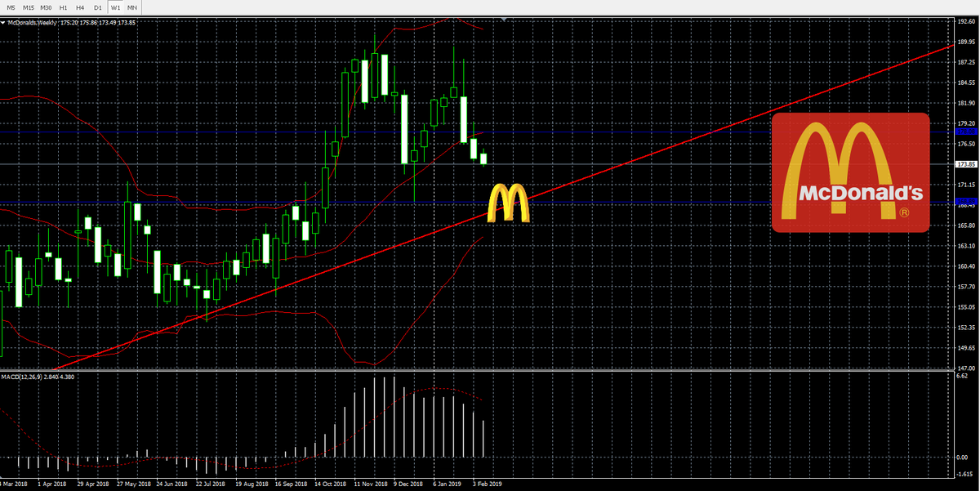The width and height of the screenshot is (980, 491).
Task: Click the 6 Jan 2019 date label
Action: pyautogui.click(x=447, y=484)
